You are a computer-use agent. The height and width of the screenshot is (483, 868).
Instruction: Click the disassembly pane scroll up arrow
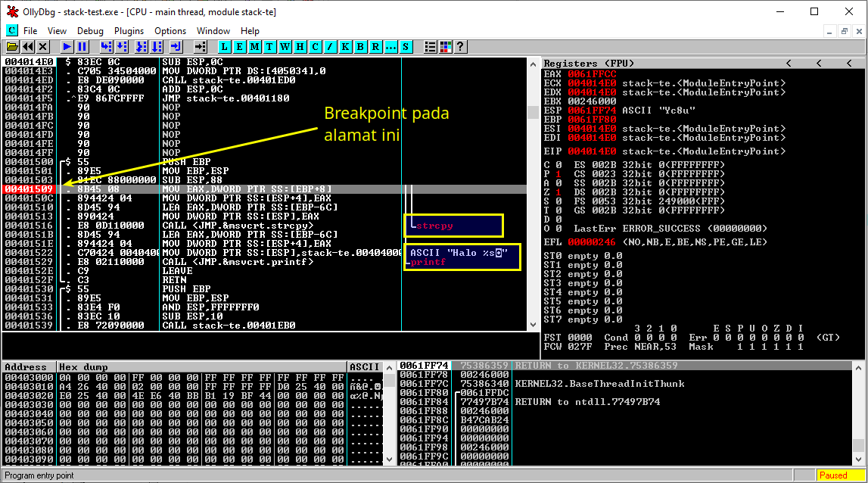pos(533,64)
